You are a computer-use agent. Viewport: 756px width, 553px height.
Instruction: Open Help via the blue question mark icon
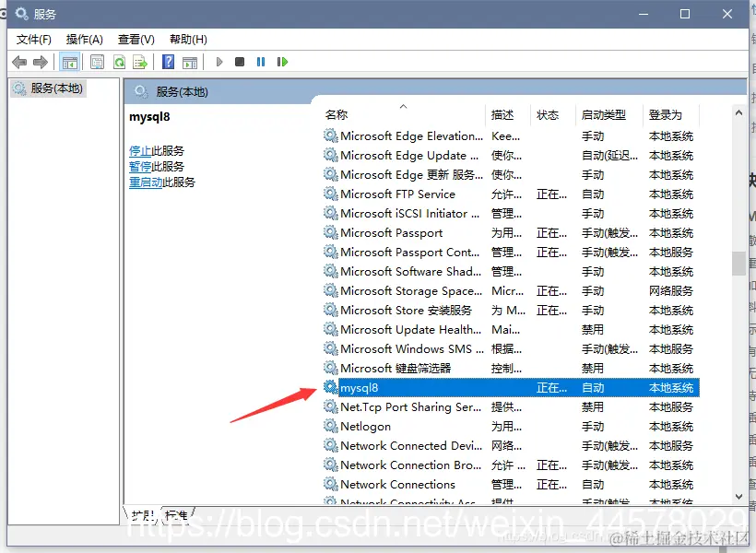(x=169, y=62)
